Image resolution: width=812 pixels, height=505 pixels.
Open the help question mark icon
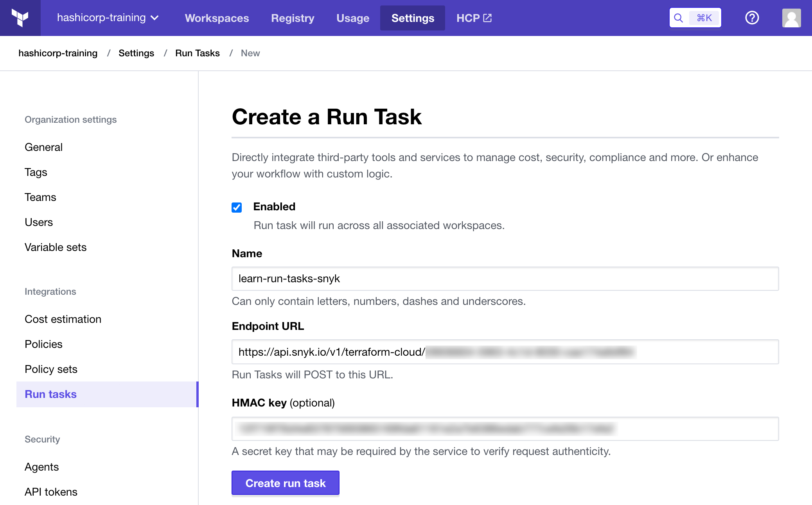point(752,18)
